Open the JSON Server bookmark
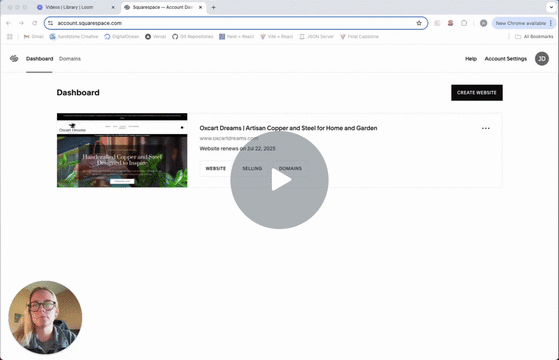559x360 pixels. click(x=317, y=37)
